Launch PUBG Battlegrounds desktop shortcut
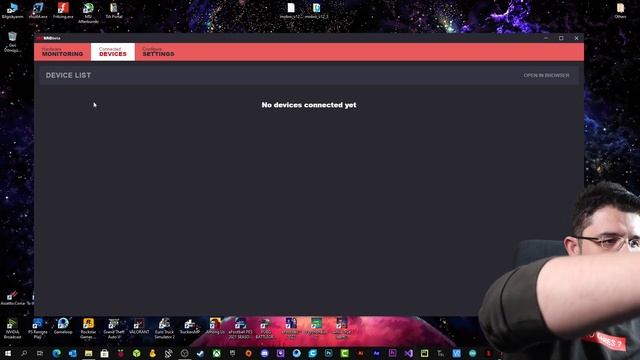The width and height of the screenshot is (640, 360). (265, 329)
